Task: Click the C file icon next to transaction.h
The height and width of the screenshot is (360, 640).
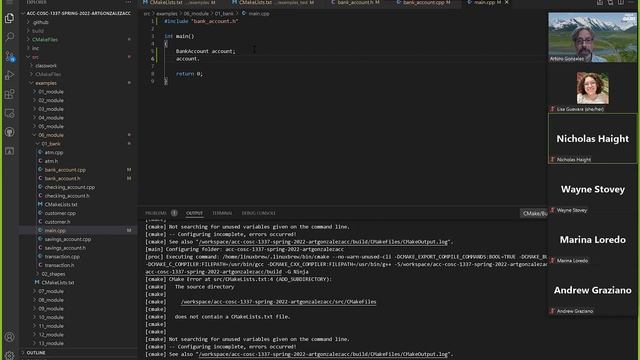Action: click(x=40, y=265)
